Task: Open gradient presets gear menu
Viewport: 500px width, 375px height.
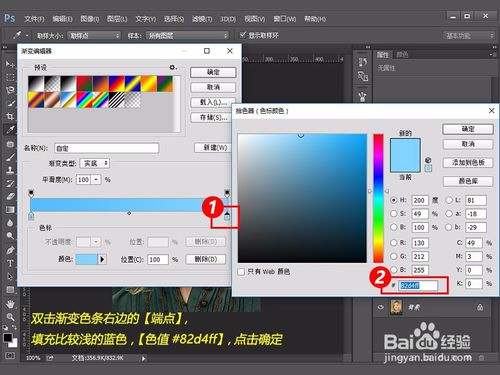Action: point(173,67)
